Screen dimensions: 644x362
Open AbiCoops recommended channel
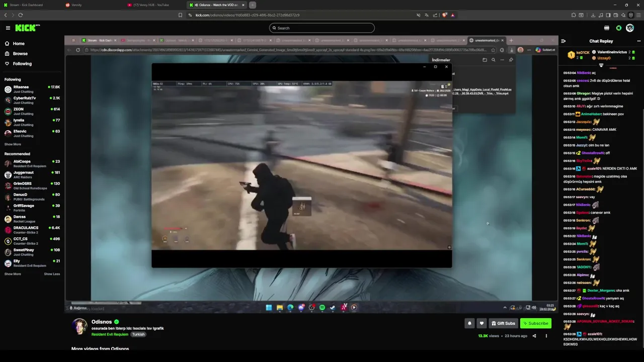coord(32,164)
